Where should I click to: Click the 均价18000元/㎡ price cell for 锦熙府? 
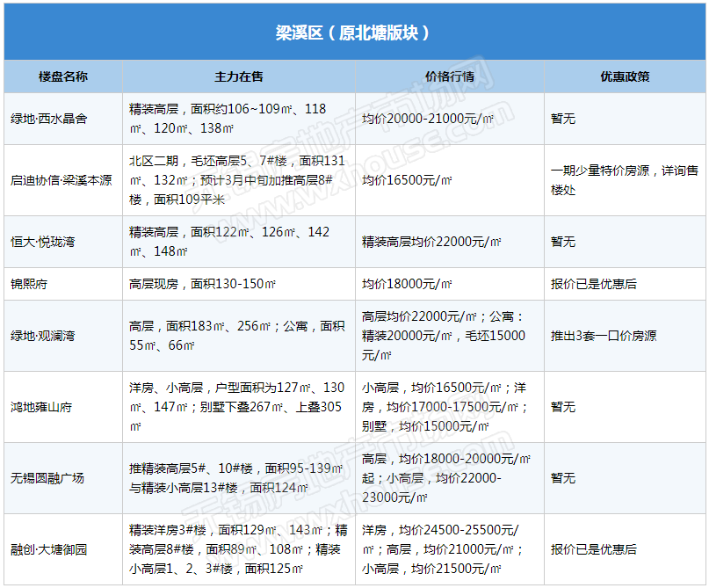(407, 284)
